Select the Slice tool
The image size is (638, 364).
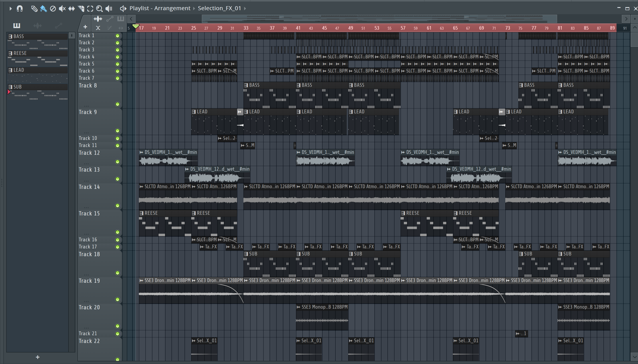[81, 9]
